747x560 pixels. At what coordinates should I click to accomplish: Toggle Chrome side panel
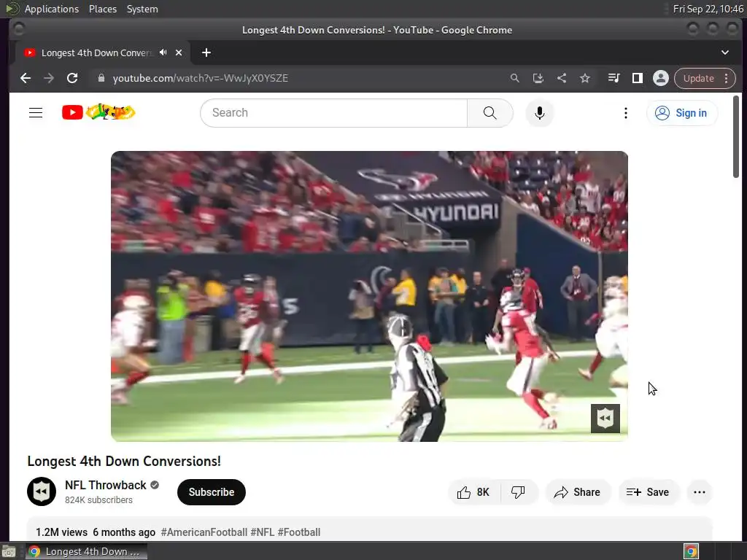[638, 78]
